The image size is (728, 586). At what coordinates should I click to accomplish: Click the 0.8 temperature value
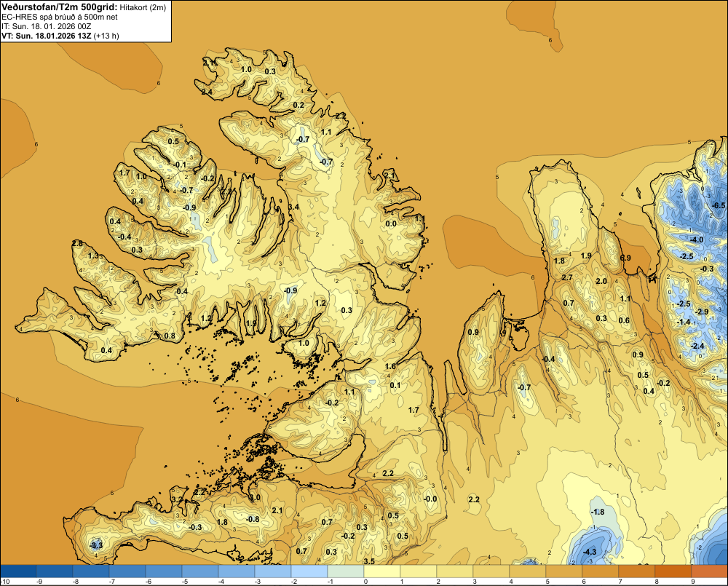pos(170,336)
